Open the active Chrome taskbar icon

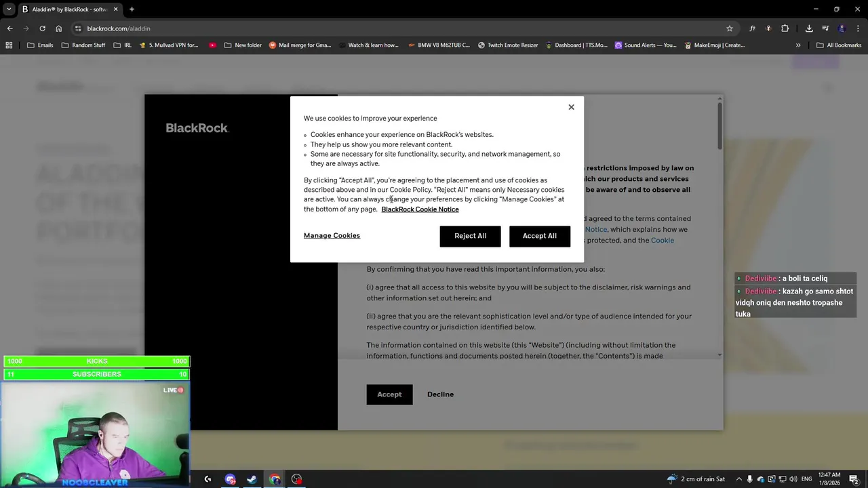(275, 479)
